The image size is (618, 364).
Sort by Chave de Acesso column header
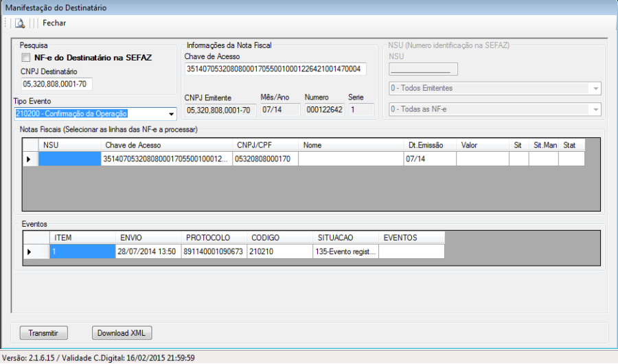pos(167,145)
